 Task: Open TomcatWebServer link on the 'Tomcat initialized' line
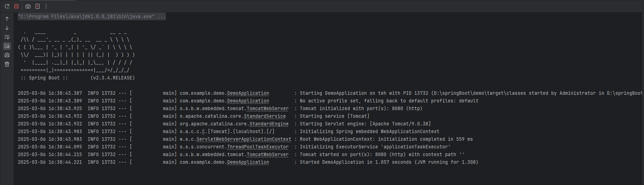pyautogui.click(x=267, y=109)
